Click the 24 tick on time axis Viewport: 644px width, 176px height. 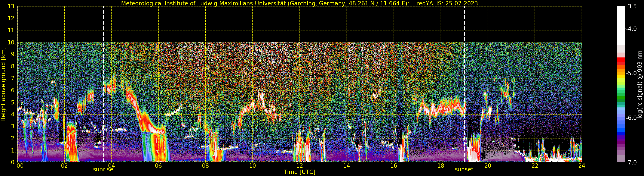tap(582, 166)
